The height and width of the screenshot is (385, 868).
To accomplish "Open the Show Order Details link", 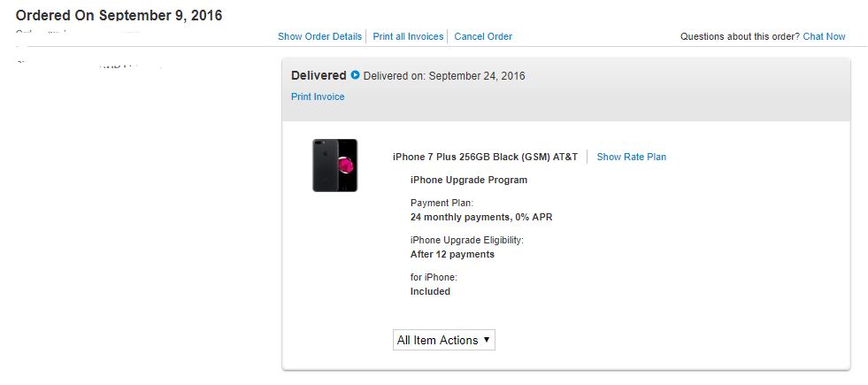I will (319, 36).
